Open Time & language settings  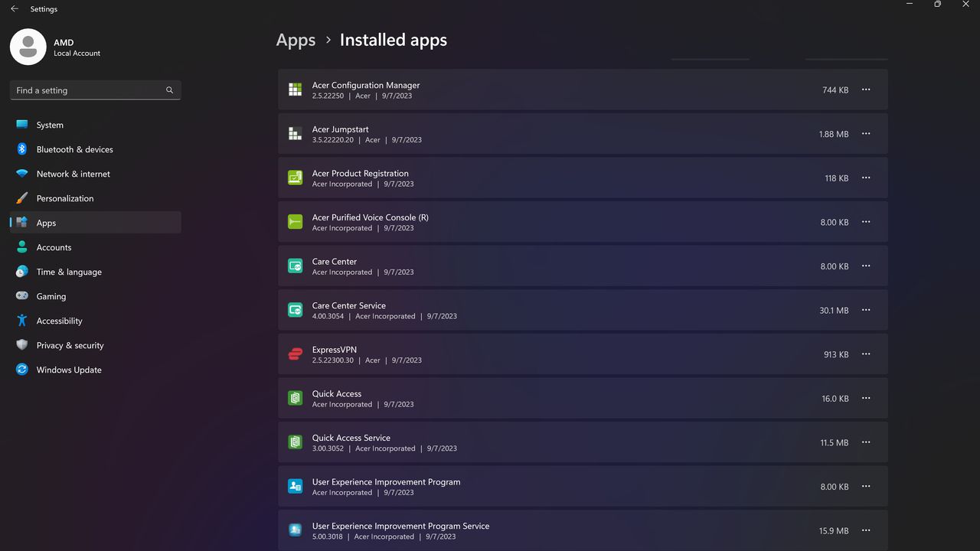tap(96, 272)
